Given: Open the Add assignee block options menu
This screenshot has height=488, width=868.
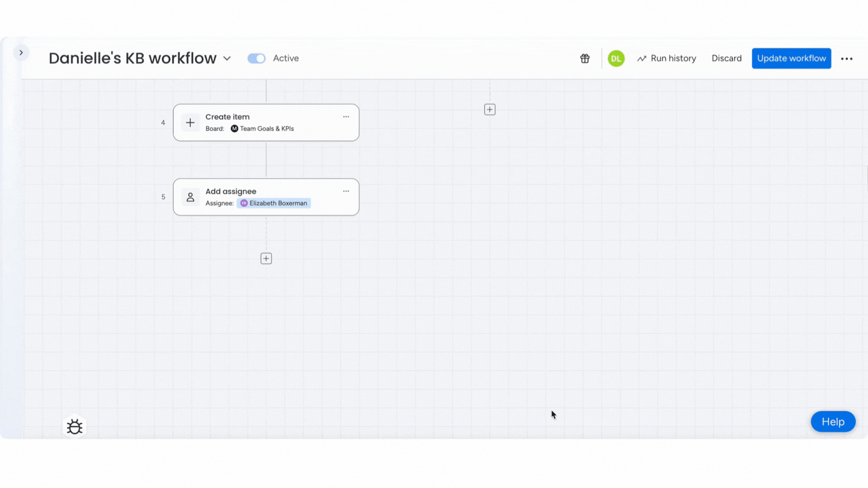Looking at the screenshot, I should point(346,191).
